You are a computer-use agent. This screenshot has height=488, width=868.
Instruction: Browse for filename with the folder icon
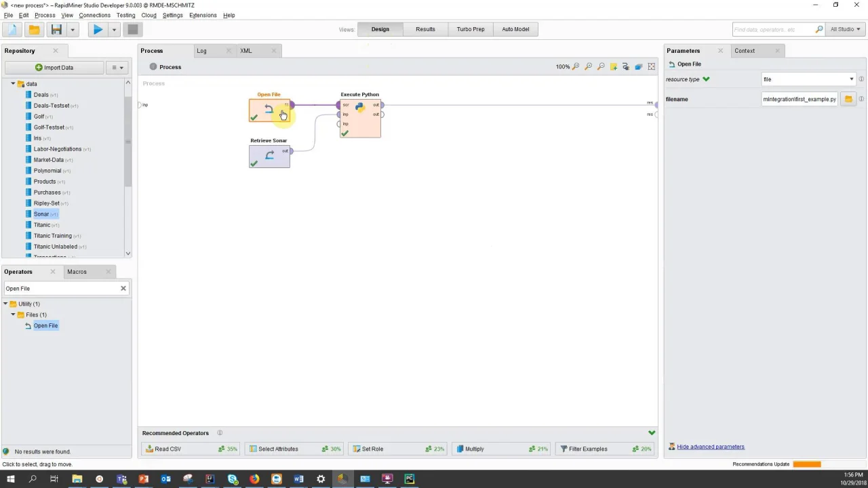(848, 99)
